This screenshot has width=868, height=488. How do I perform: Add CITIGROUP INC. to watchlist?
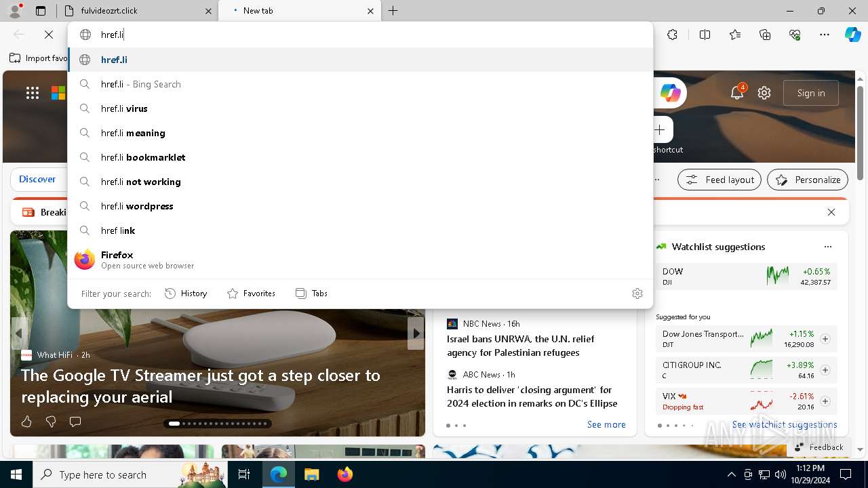(x=825, y=370)
